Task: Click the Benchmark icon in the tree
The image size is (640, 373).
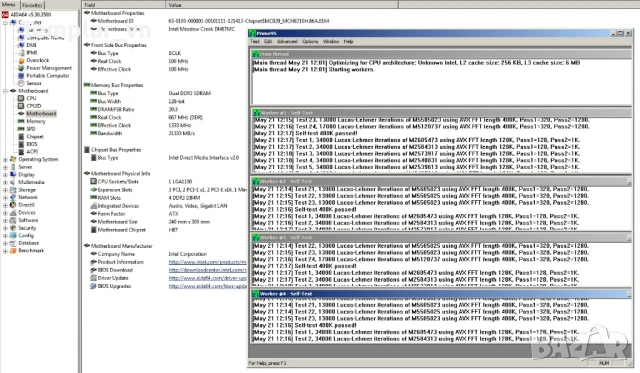Action: click(13, 251)
